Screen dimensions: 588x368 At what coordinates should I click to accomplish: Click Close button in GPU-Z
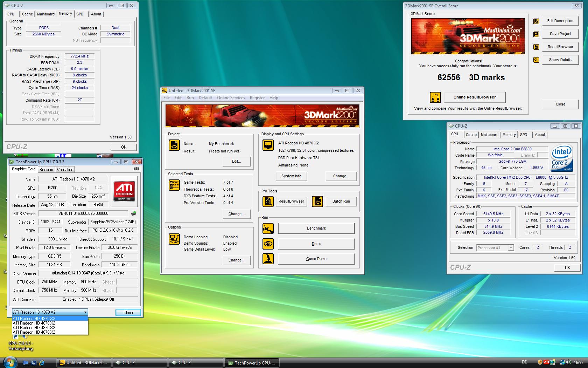tap(128, 313)
